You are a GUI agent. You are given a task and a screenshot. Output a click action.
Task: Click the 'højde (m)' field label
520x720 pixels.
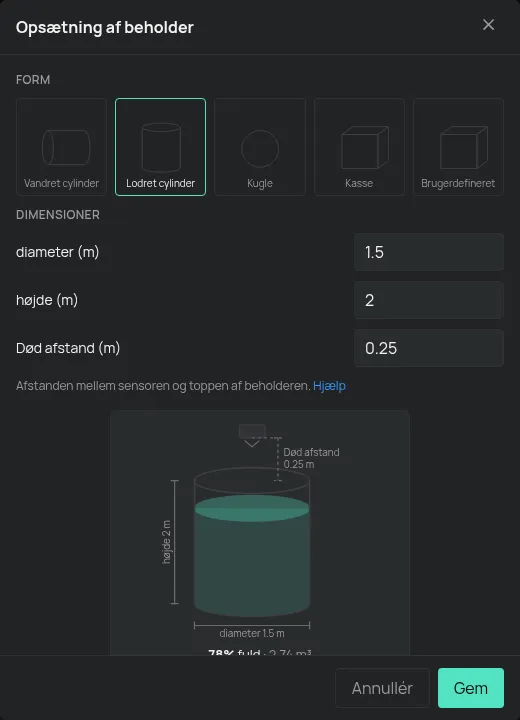click(47, 300)
